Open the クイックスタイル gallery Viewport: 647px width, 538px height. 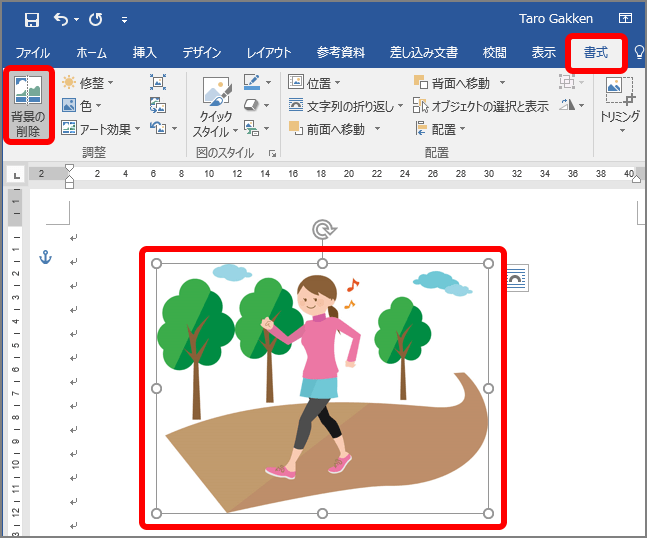(x=215, y=108)
